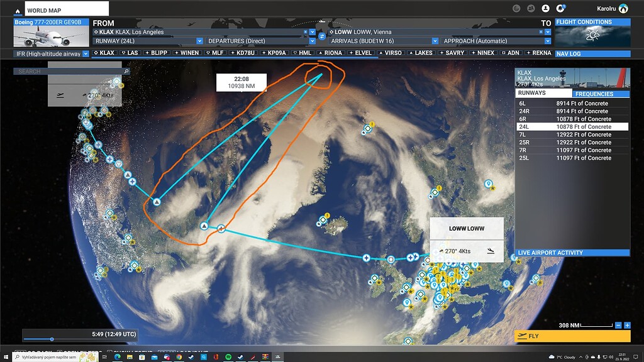Click the weather icon in Flight Conditions panel
This screenshot has height=362, width=644.
click(591, 36)
